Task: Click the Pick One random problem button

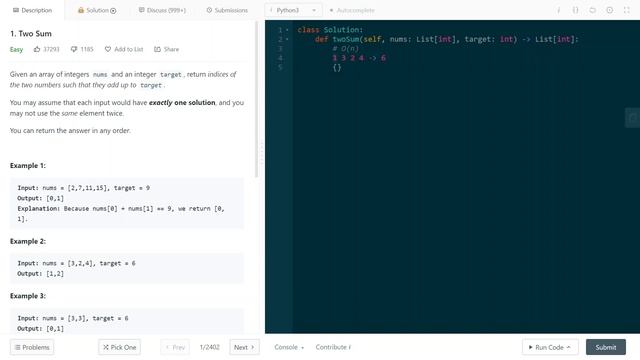Action: pyautogui.click(x=120, y=347)
